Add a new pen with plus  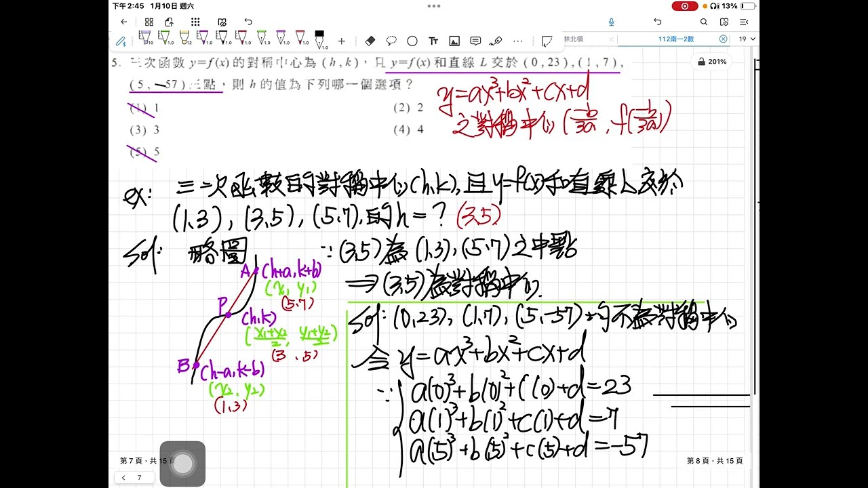(341, 41)
